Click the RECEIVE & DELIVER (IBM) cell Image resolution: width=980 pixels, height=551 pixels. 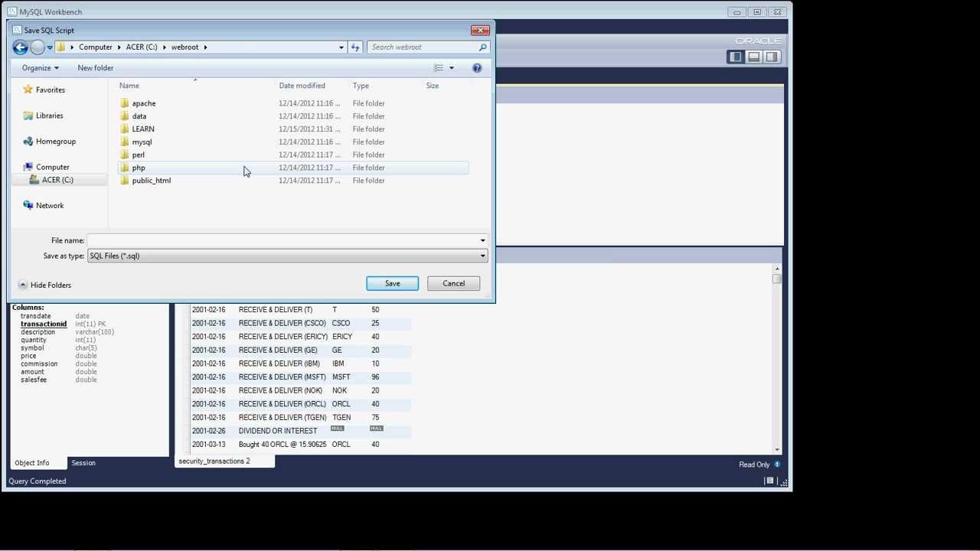pos(279,364)
